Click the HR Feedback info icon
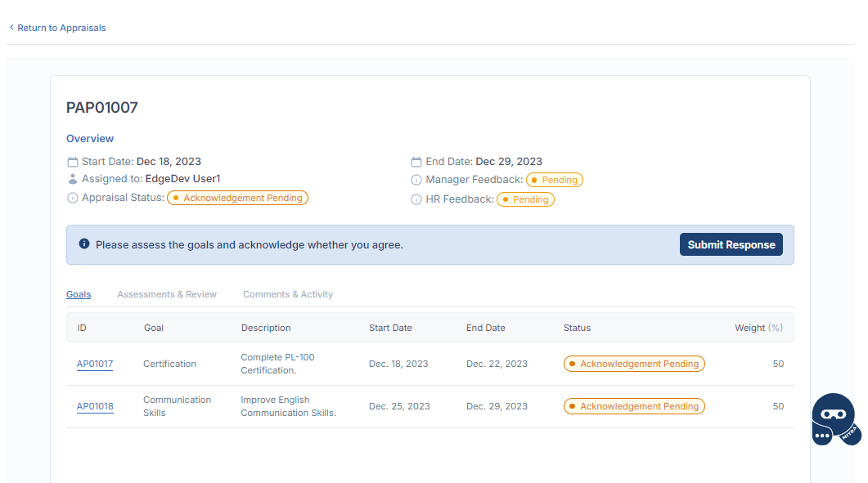 416,199
